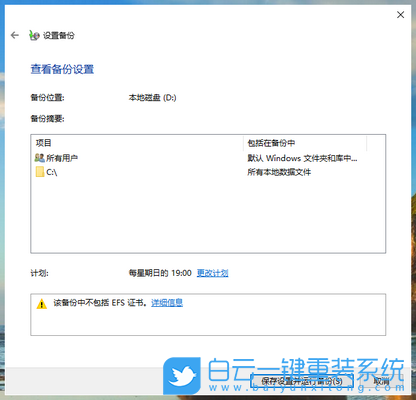Click the C:\ folder icon
Image resolution: width=416 pixels, height=400 pixels.
click(x=40, y=172)
